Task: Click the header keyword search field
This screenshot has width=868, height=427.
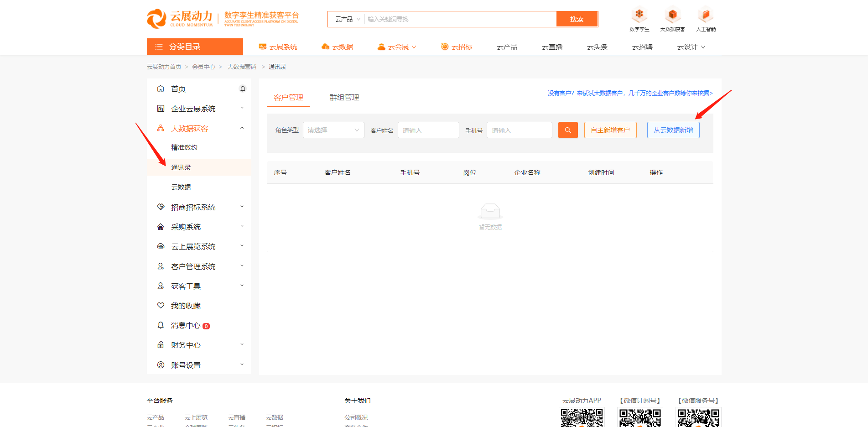Action: coord(461,19)
